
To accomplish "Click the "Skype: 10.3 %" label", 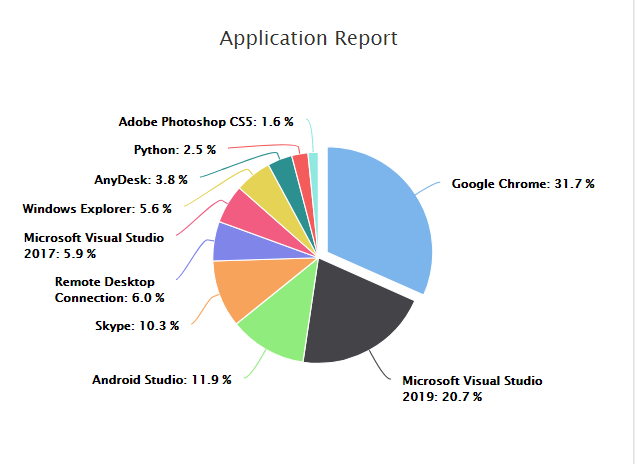I will pyautogui.click(x=137, y=326).
